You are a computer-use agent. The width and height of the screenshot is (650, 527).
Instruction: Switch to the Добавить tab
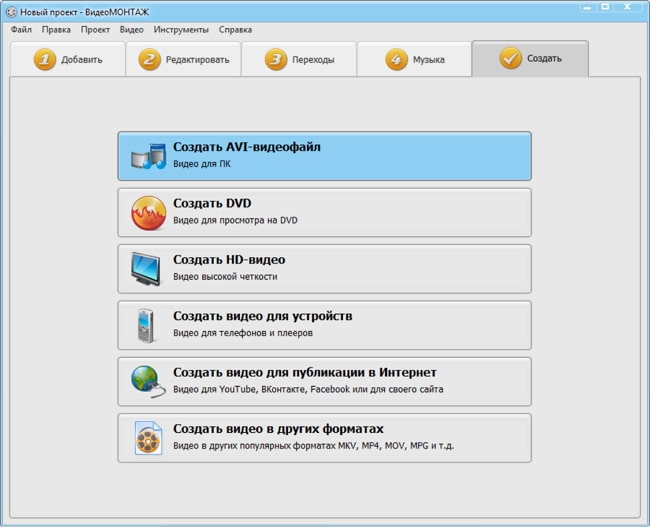click(x=68, y=60)
